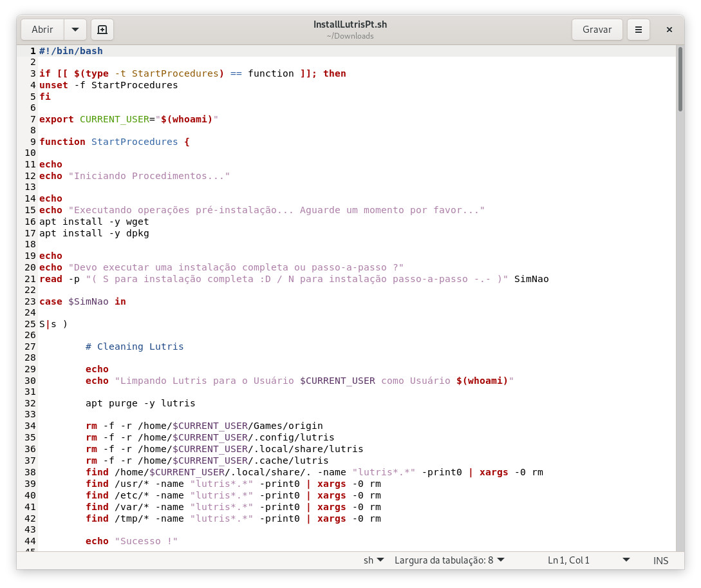
Task: Open the sh language selector
Action: (373, 560)
